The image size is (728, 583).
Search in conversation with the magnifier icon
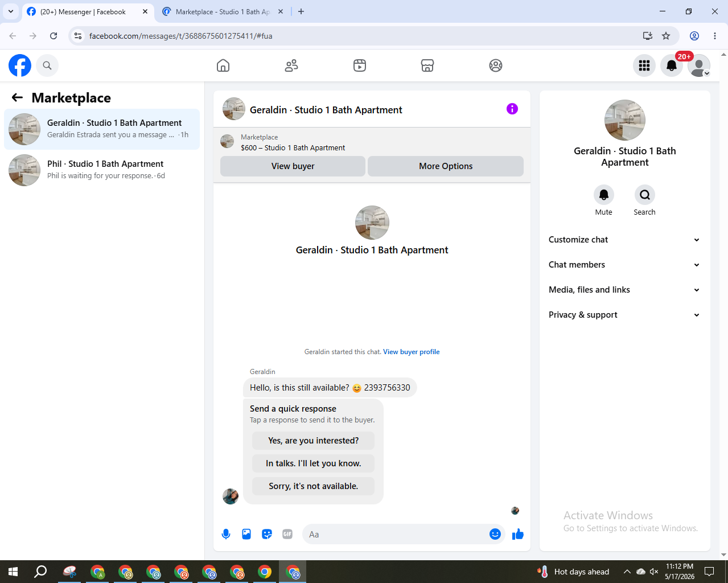click(645, 195)
